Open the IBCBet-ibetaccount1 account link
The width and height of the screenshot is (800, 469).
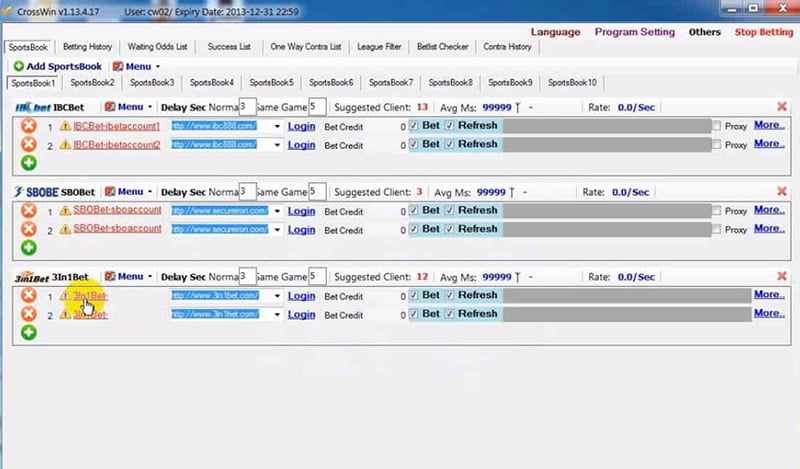[x=116, y=126]
